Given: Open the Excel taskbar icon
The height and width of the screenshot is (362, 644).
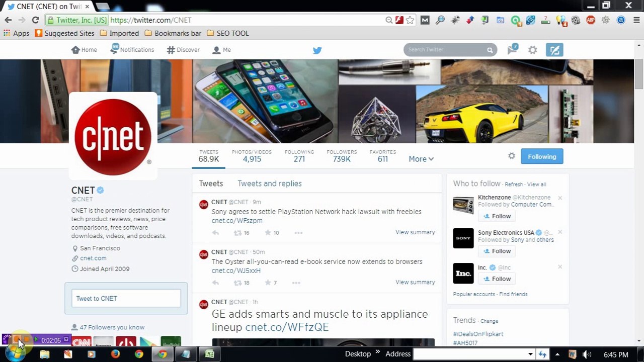Looking at the screenshot, I should (210, 354).
